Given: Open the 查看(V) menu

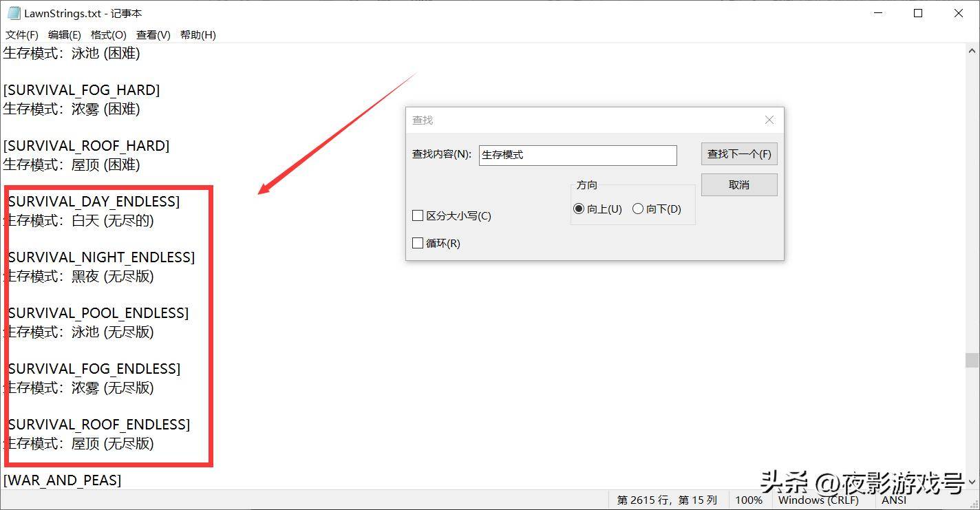Looking at the screenshot, I should pyautogui.click(x=152, y=34).
